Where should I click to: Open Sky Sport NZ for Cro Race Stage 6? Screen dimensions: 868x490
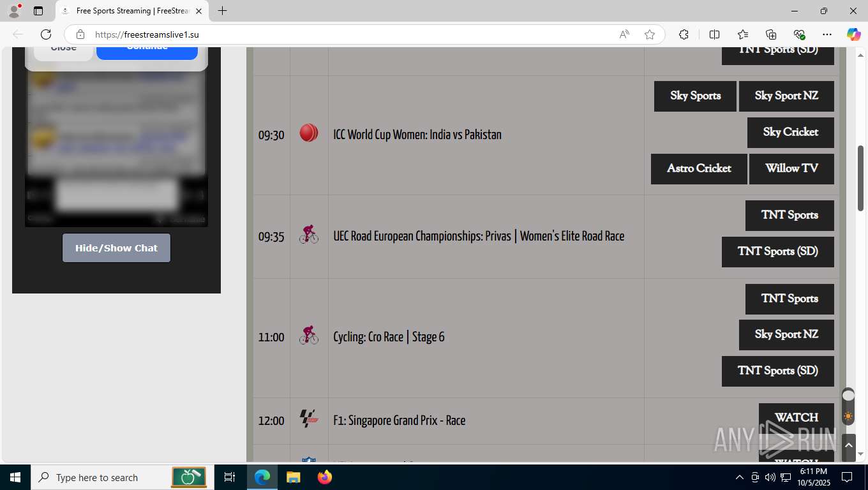click(786, 334)
